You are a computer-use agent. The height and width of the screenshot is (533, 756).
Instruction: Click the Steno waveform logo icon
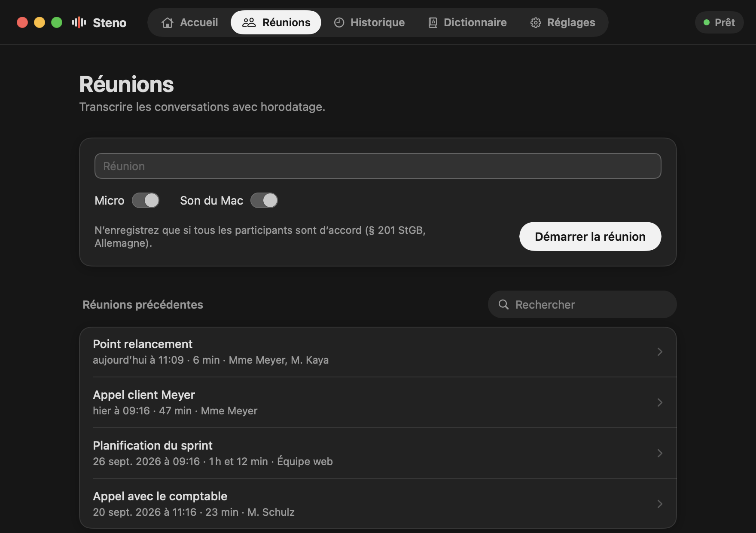pyautogui.click(x=79, y=22)
